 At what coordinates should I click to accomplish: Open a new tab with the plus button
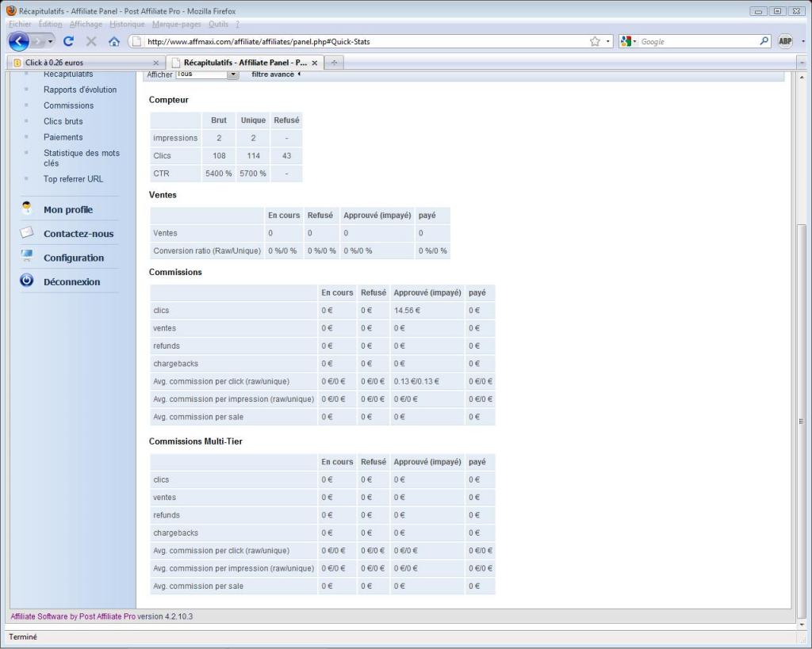[334, 63]
